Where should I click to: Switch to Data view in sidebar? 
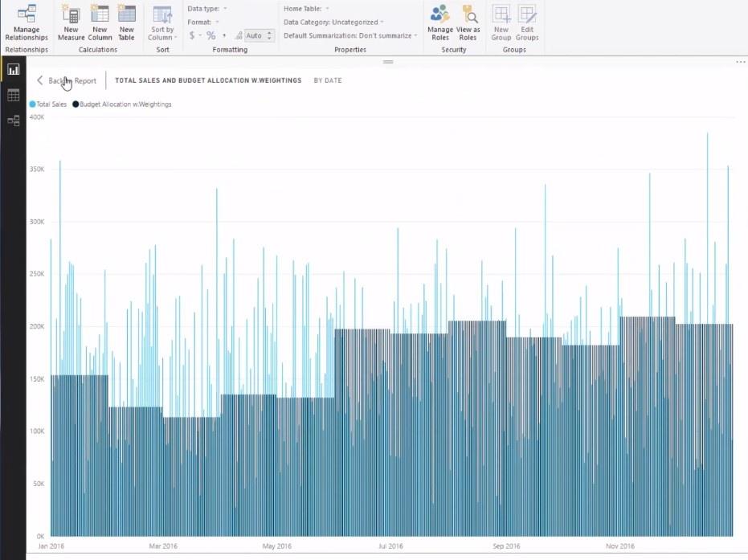[14, 95]
